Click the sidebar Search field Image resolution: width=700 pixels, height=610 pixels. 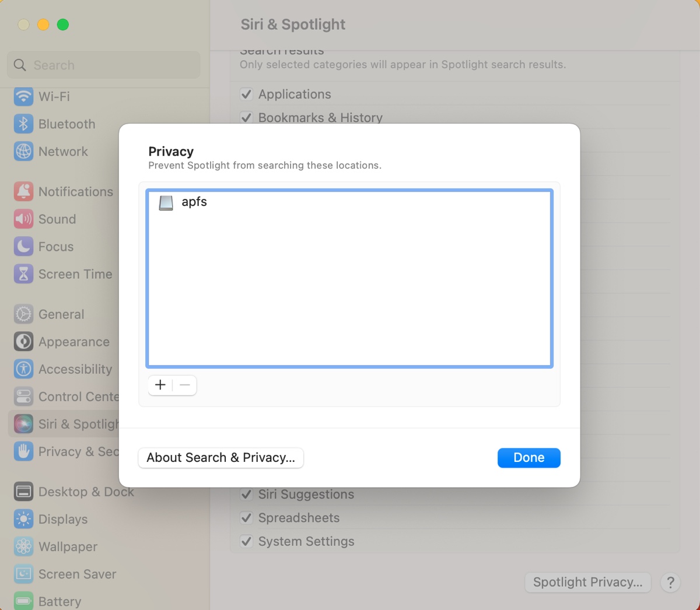pos(104,65)
